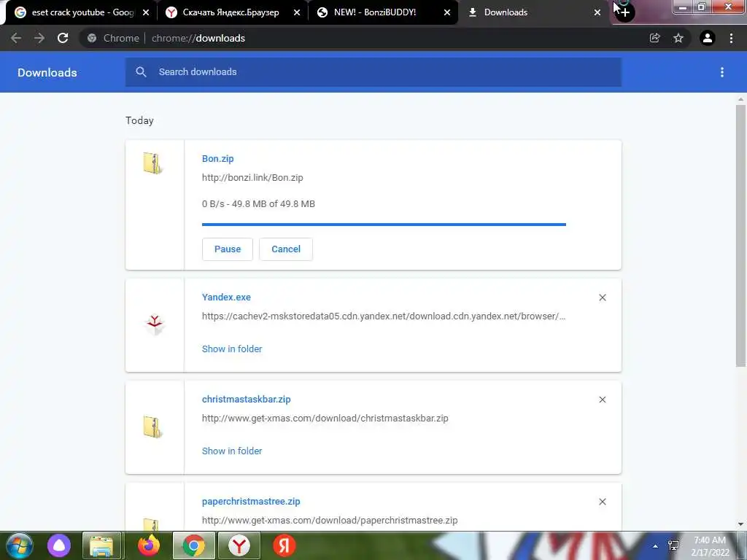Image resolution: width=747 pixels, height=560 pixels.
Task: Click the network status tray icon
Action: [673, 545]
